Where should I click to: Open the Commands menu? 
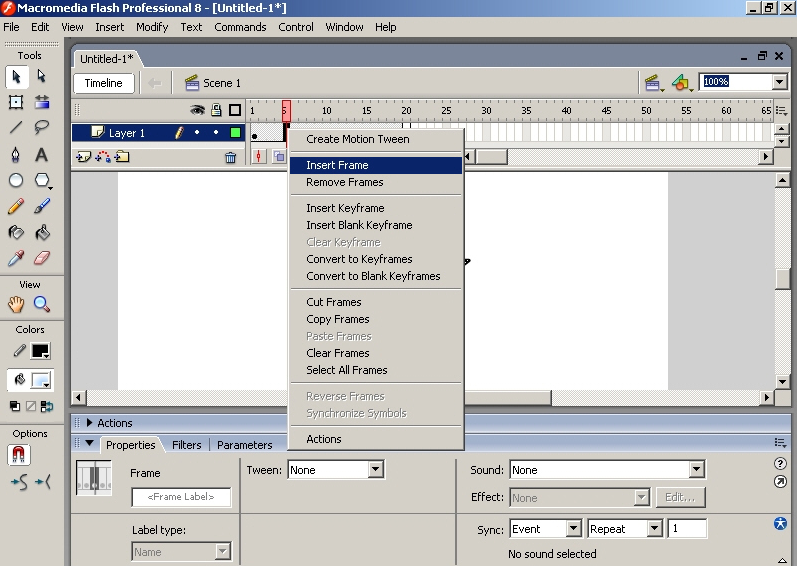[x=240, y=27]
